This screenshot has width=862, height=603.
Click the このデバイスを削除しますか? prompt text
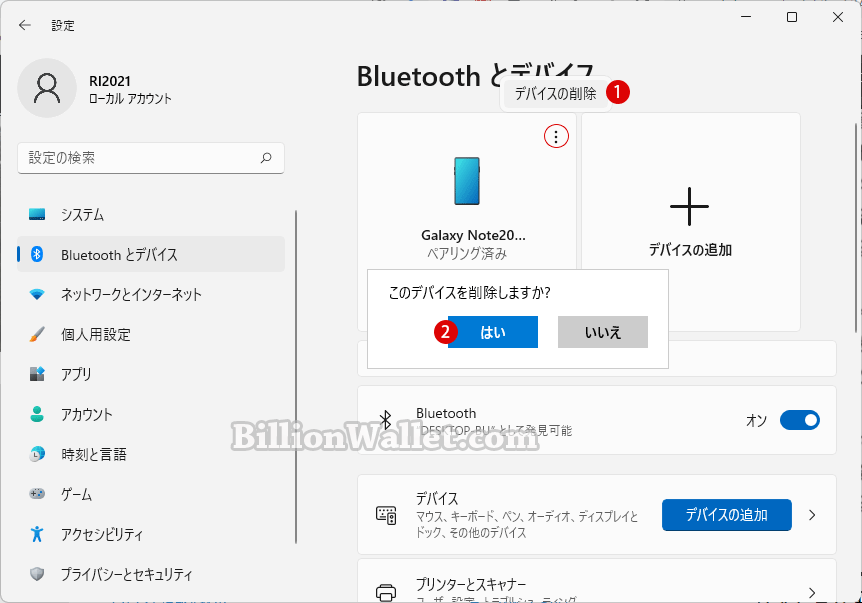(469, 292)
